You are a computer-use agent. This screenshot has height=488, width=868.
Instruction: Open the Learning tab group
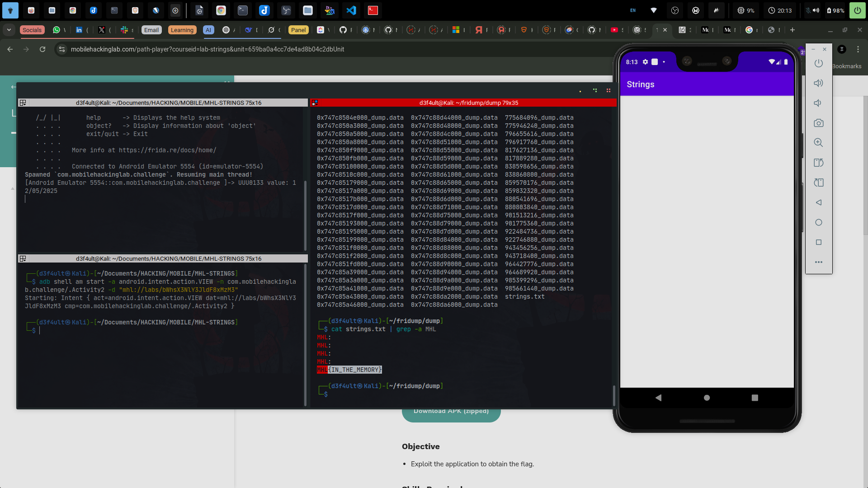coord(182,30)
